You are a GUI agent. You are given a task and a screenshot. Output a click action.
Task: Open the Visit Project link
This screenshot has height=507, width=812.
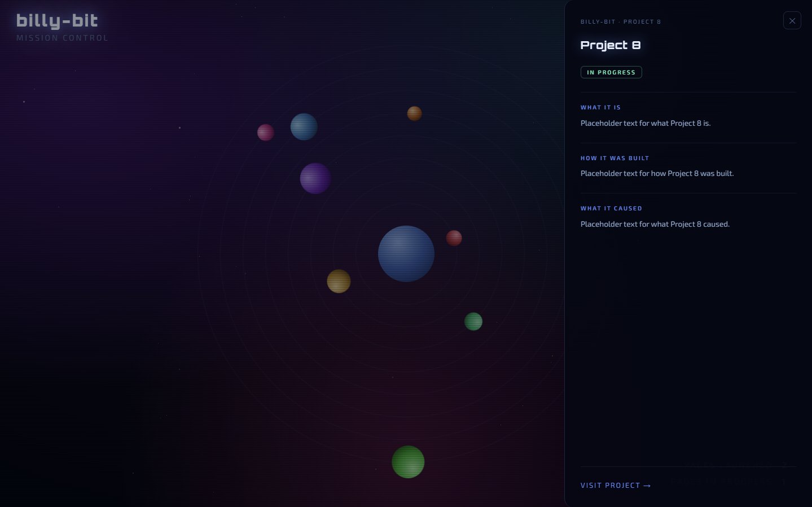click(x=616, y=486)
